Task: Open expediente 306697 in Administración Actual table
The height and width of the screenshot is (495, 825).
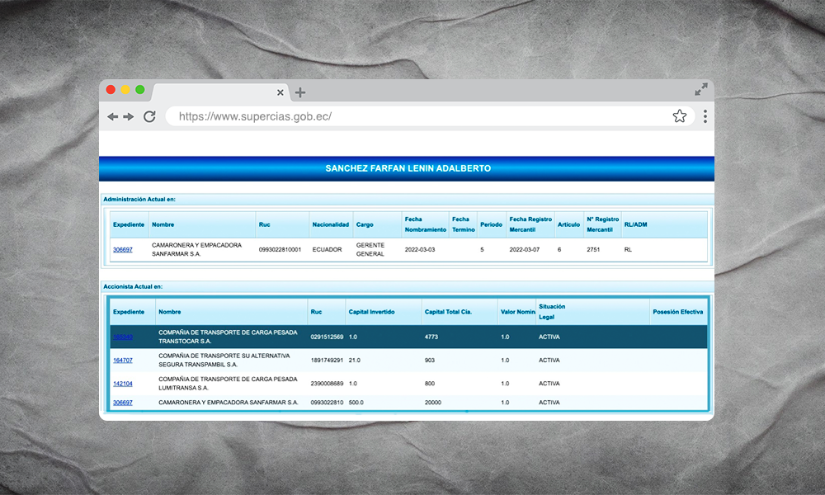Action: [122, 249]
